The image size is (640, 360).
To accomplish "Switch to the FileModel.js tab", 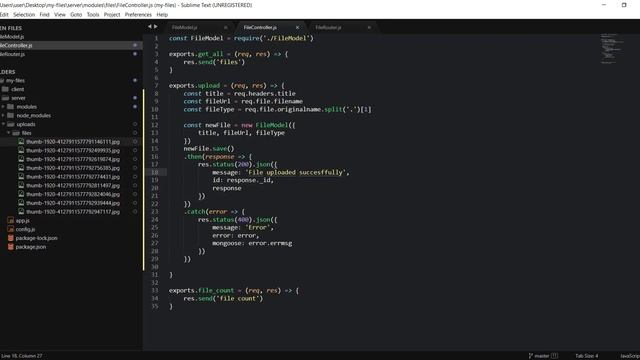I will (184, 27).
